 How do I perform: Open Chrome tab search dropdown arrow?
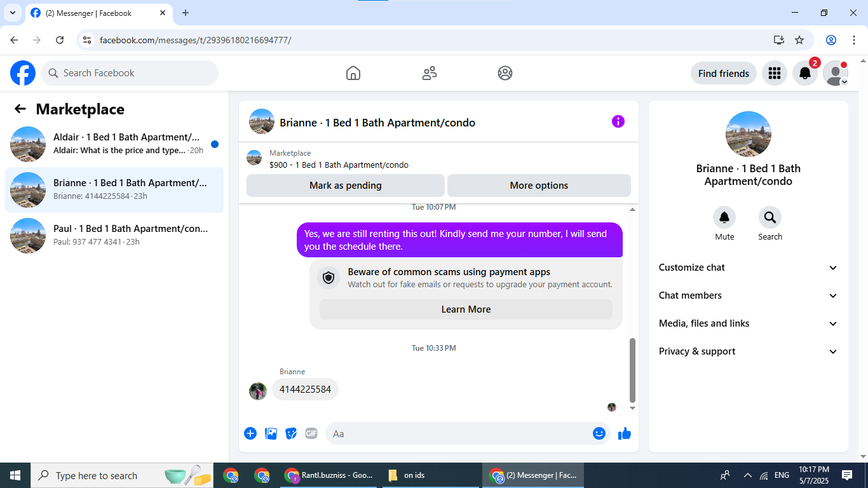(x=12, y=13)
